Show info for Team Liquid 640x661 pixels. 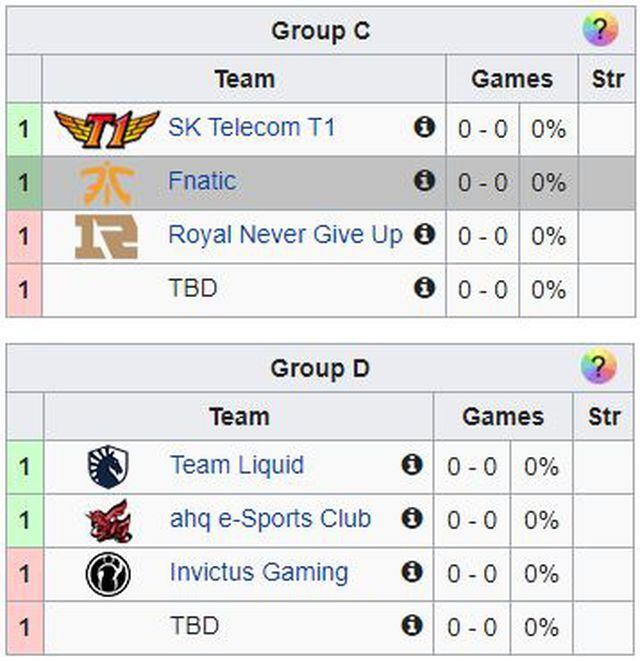(x=411, y=465)
